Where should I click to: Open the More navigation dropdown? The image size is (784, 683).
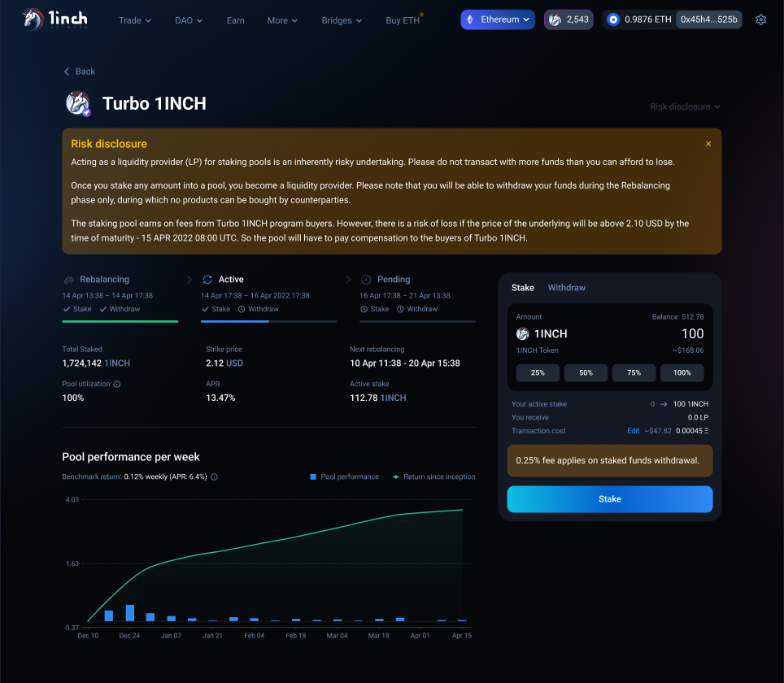[282, 20]
